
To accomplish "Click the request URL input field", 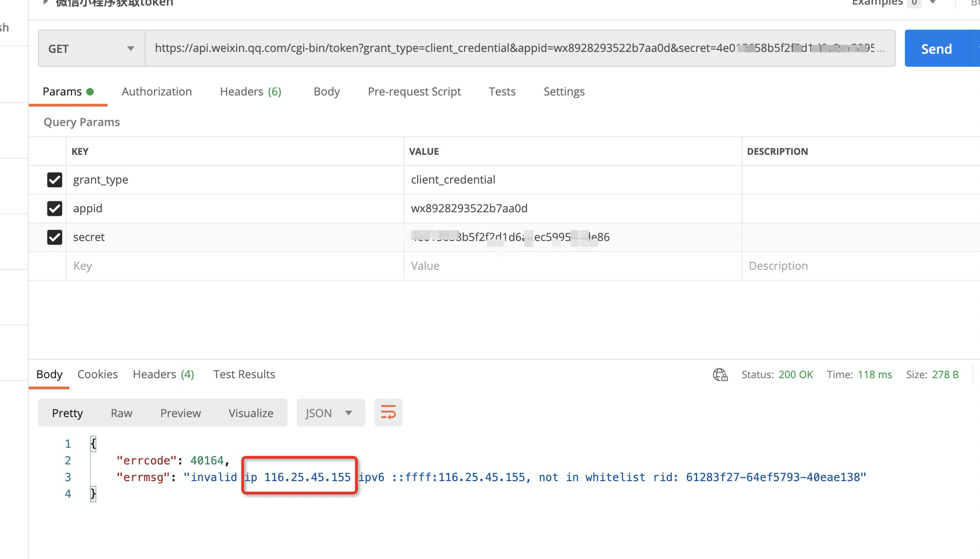I will [510, 48].
